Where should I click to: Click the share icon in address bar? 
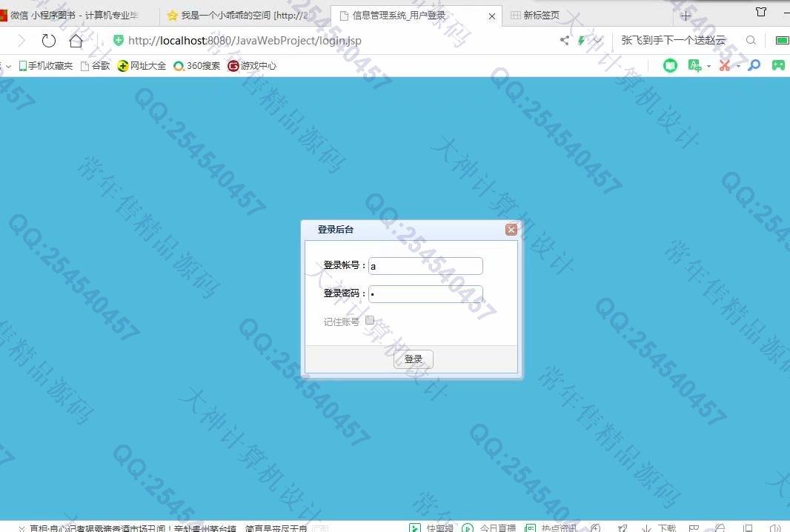565,40
